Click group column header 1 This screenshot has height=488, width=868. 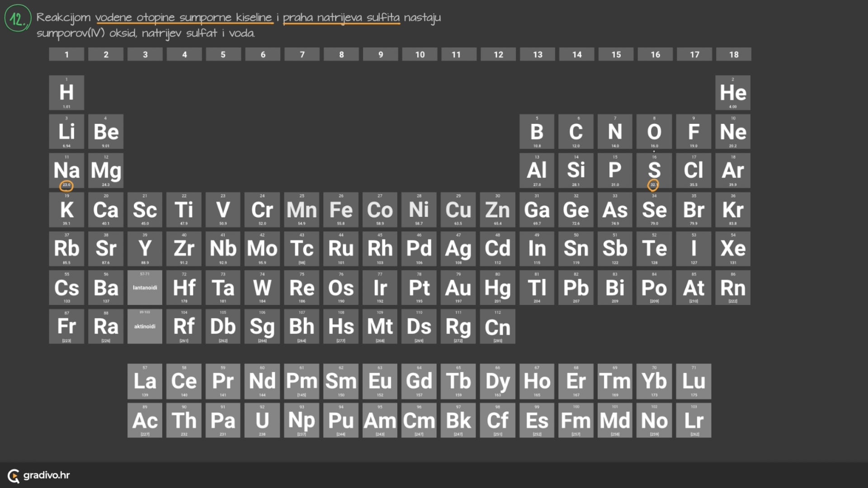coord(66,55)
